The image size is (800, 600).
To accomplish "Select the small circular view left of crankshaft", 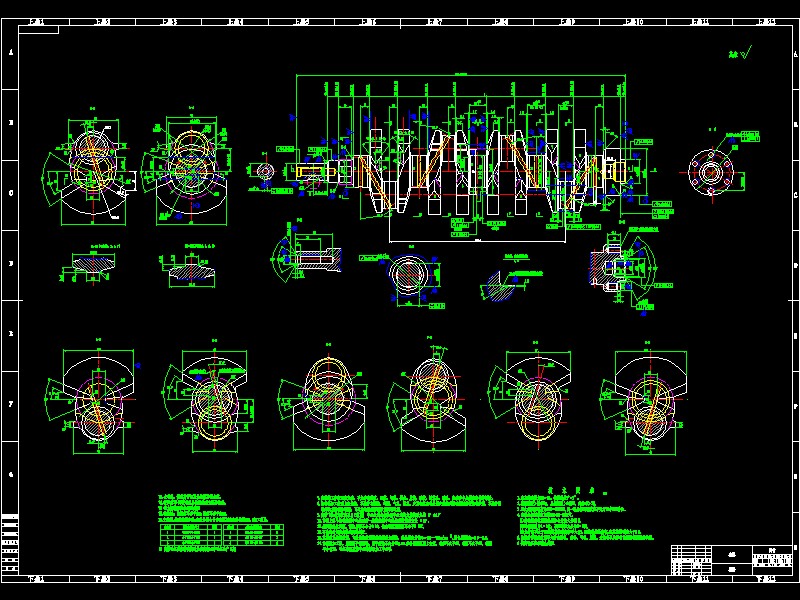I will [x=264, y=171].
